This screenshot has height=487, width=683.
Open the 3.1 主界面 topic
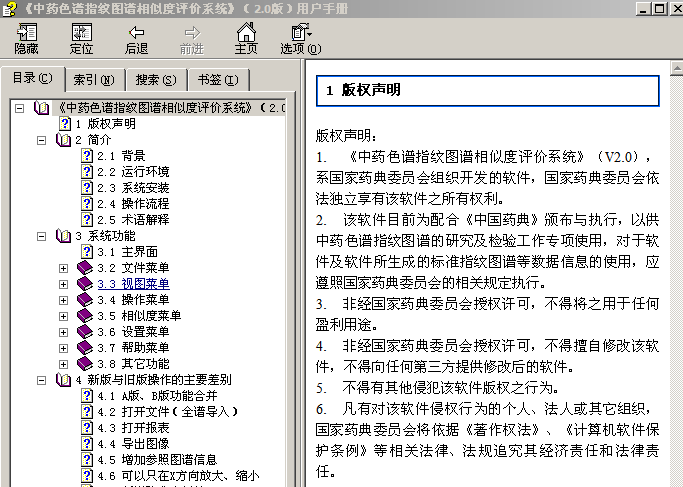click(127, 252)
